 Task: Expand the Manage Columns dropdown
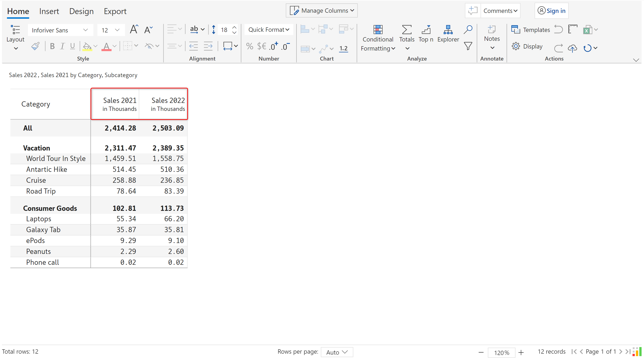pyautogui.click(x=321, y=10)
